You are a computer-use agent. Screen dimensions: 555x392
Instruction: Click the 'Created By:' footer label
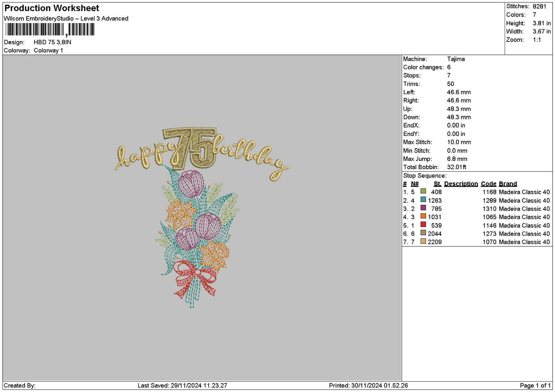point(20,385)
